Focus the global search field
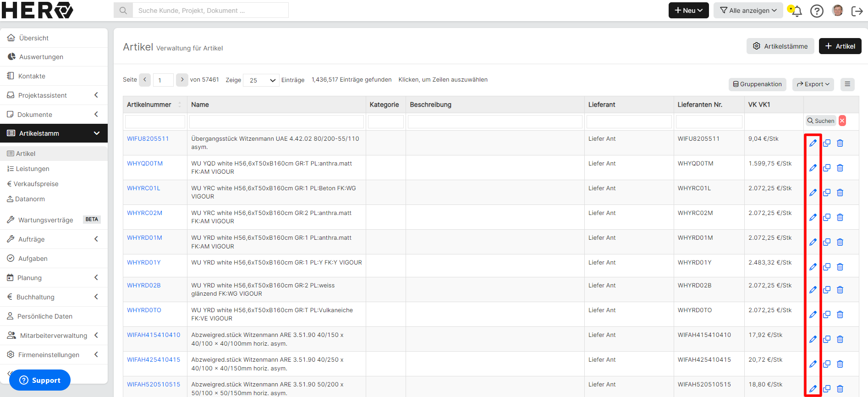 pyautogui.click(x=210, y=10)
